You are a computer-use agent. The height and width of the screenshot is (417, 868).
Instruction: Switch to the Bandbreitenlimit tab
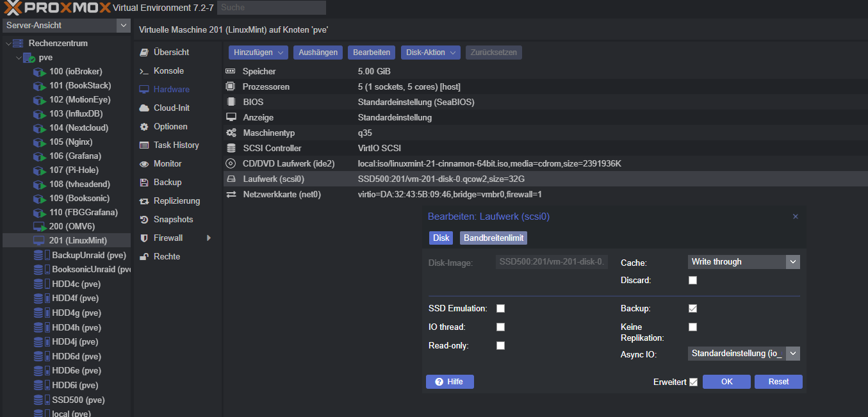(493, 238)
